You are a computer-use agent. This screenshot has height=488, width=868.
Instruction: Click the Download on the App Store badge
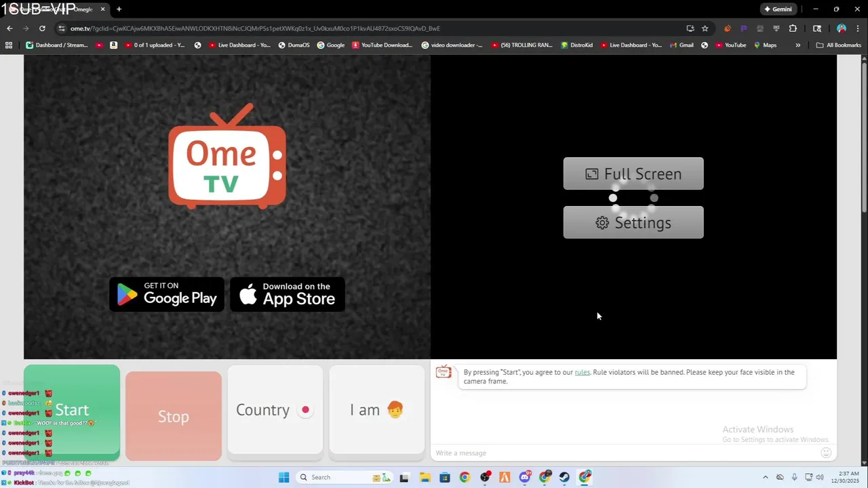(x=288, y=294)
